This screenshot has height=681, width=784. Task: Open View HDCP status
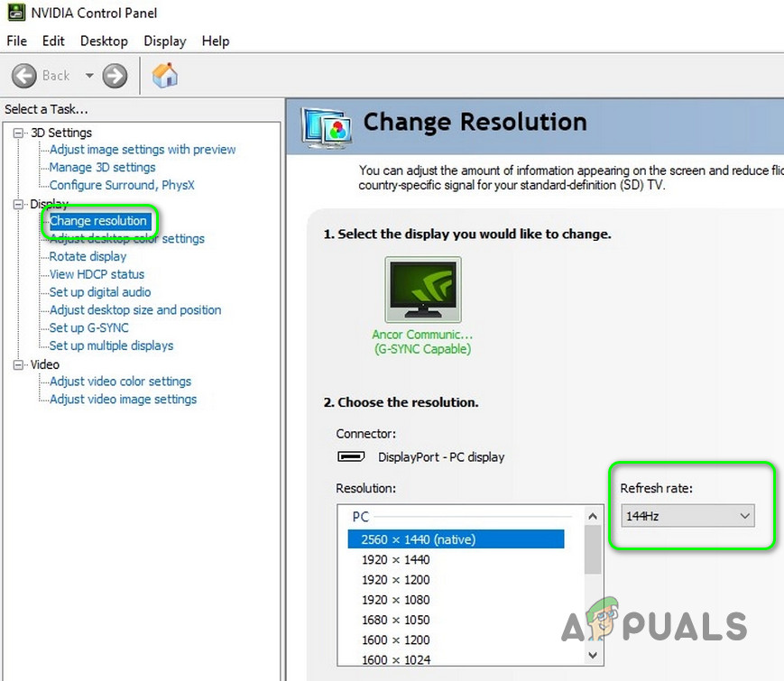(x=97, y=274)
